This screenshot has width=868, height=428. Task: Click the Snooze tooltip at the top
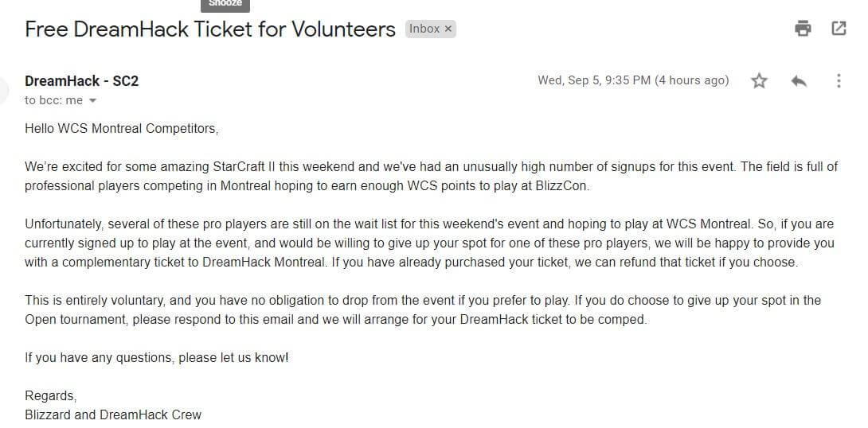[225, 4]
